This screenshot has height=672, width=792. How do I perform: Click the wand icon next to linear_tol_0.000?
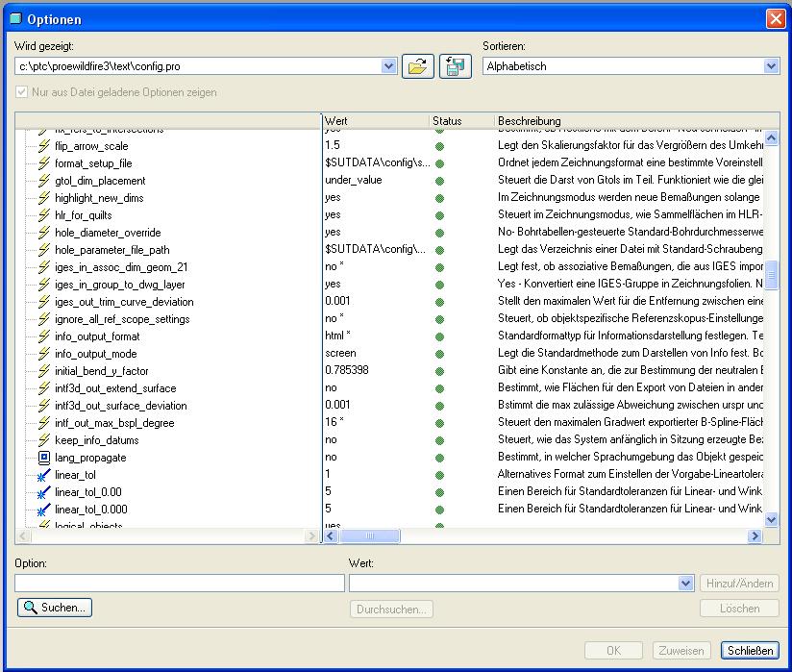43,510
